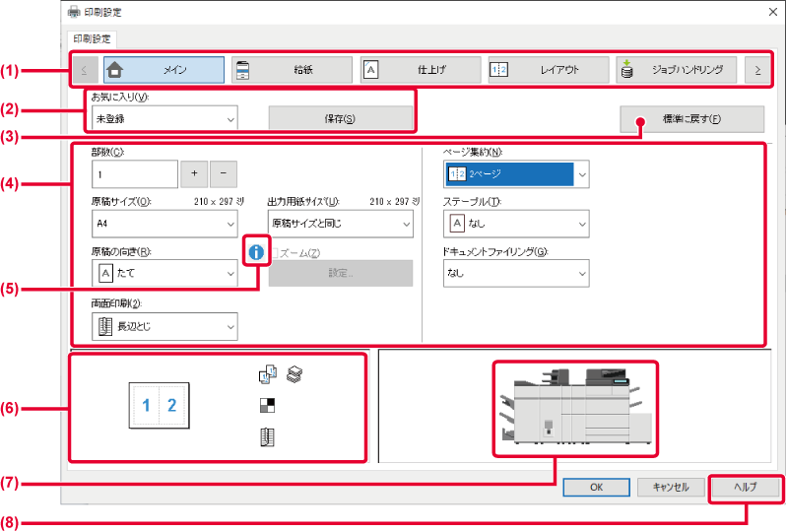Click the house icon on メイン tab
The height and width of the screenshot is (532, 786).
[x=115, y=70]
